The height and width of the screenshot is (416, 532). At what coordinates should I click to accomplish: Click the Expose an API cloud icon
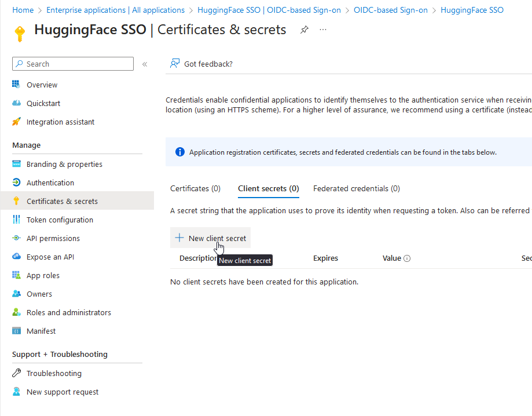16,257
